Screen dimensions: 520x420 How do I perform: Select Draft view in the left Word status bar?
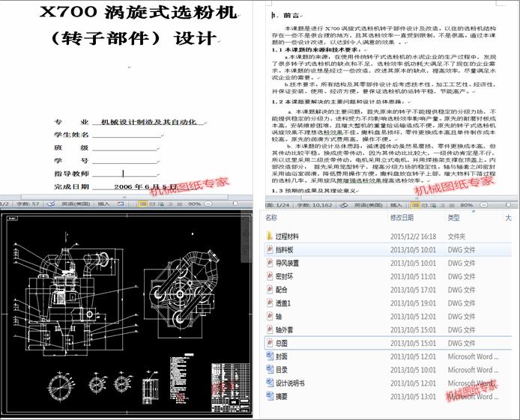tap(179, 204)
